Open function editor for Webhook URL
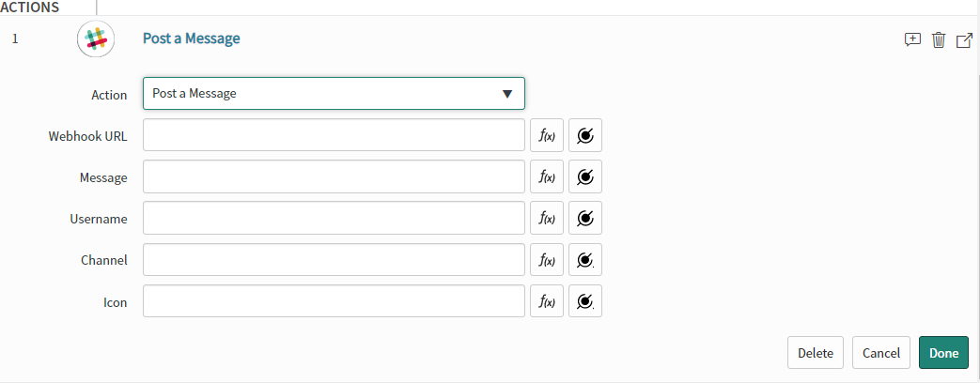This screenshot has width=980, height=383. [547, 135]
